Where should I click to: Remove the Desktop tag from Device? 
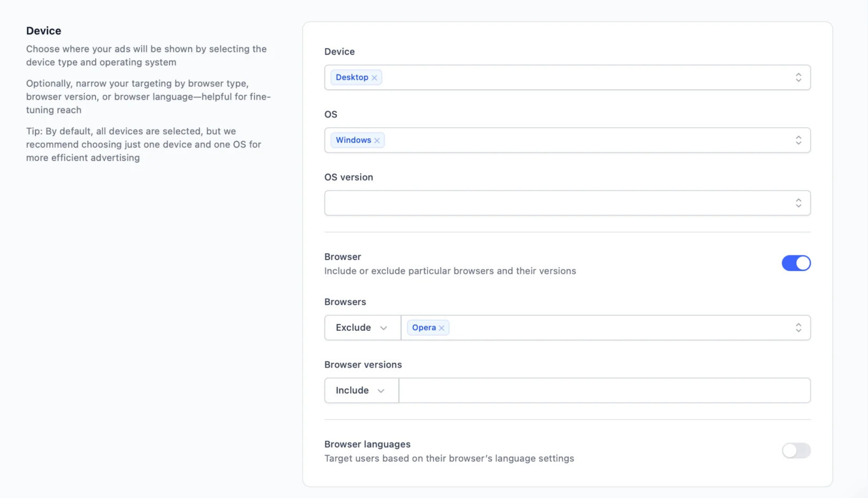[374, 78]
